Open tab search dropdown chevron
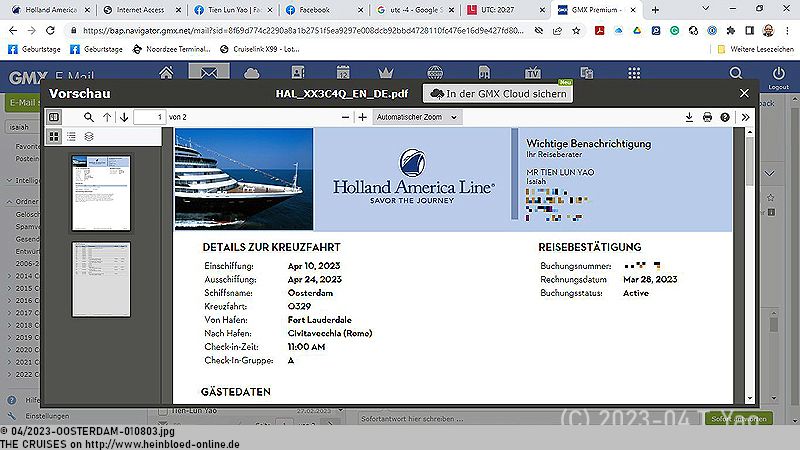800x450 pixels. coord(706,9)
